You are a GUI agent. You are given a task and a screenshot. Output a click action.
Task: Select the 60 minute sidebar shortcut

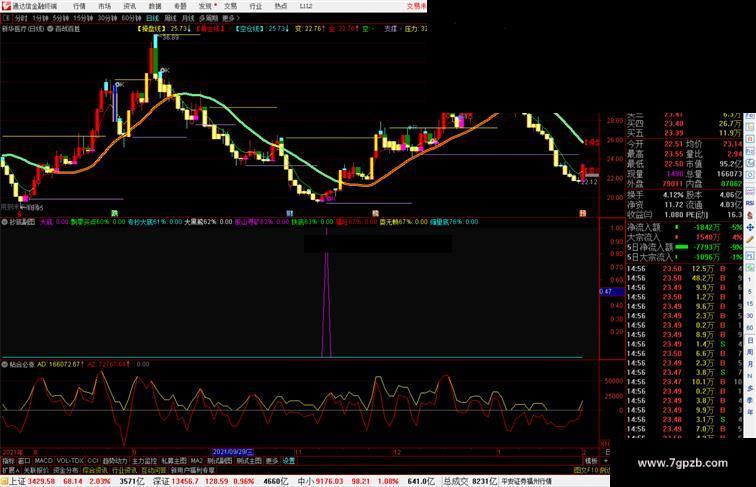coord(750,328)
